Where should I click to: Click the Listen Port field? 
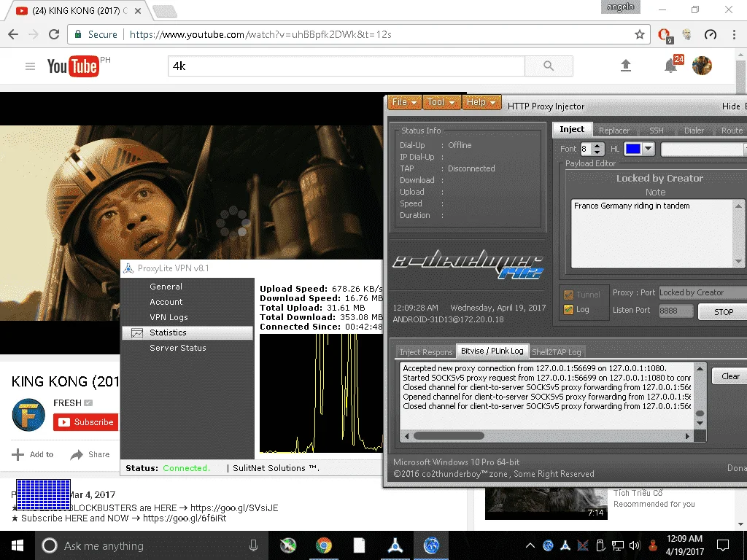click(676, 311)
